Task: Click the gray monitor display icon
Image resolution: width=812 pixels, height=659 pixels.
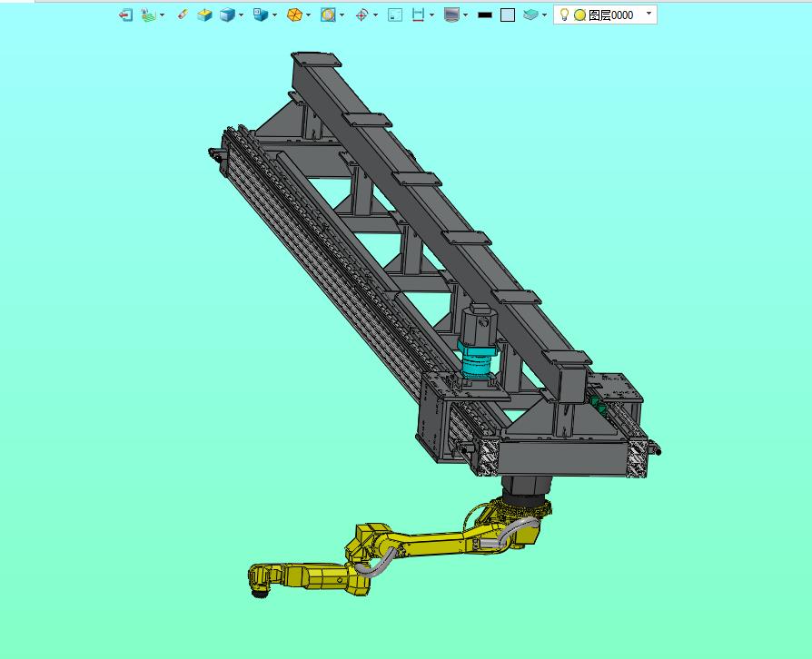Action: [451, 15]
